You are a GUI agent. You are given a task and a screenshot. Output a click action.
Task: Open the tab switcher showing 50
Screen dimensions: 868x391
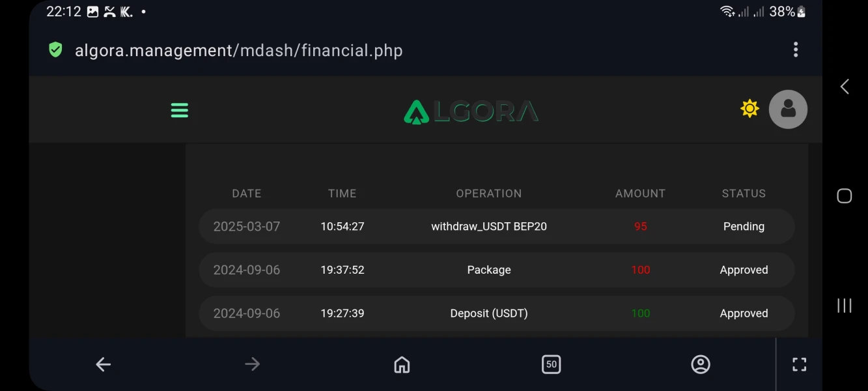[x=551, y=364]
